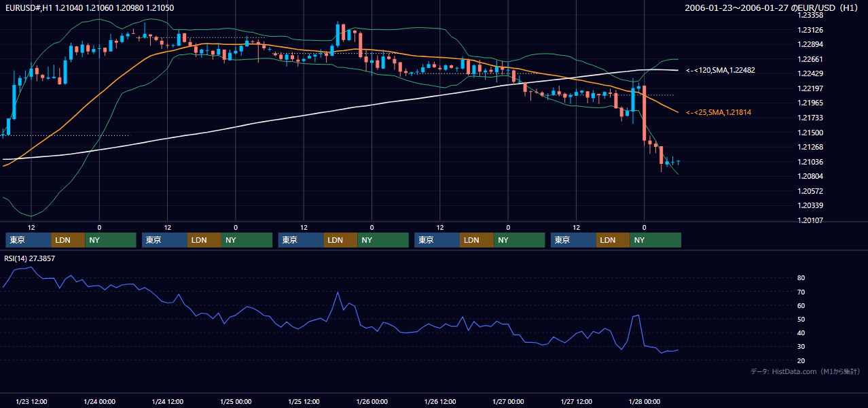The image size is (868, 408).
Task: Click the rightmost NY session box
Action: 655,240
